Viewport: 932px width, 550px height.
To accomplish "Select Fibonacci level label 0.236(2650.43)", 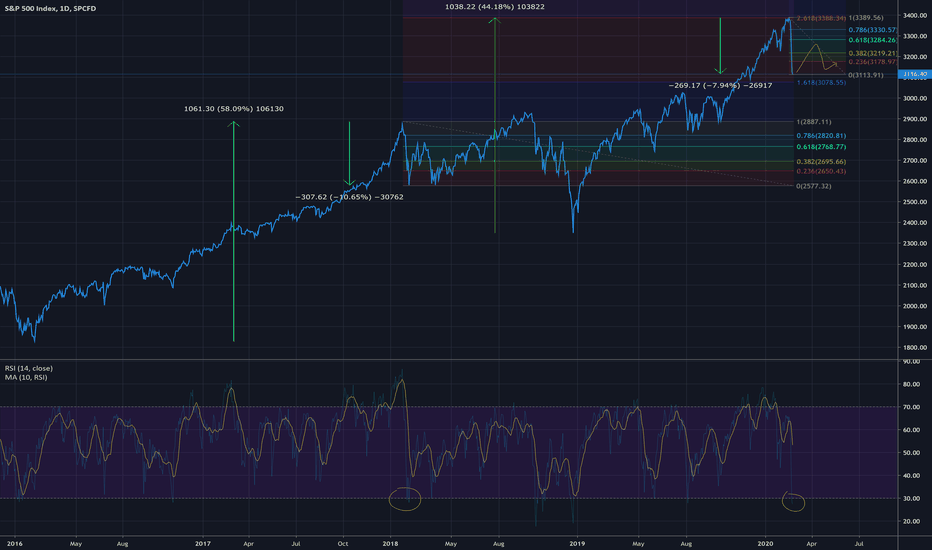I will click(x=821, y=171).
